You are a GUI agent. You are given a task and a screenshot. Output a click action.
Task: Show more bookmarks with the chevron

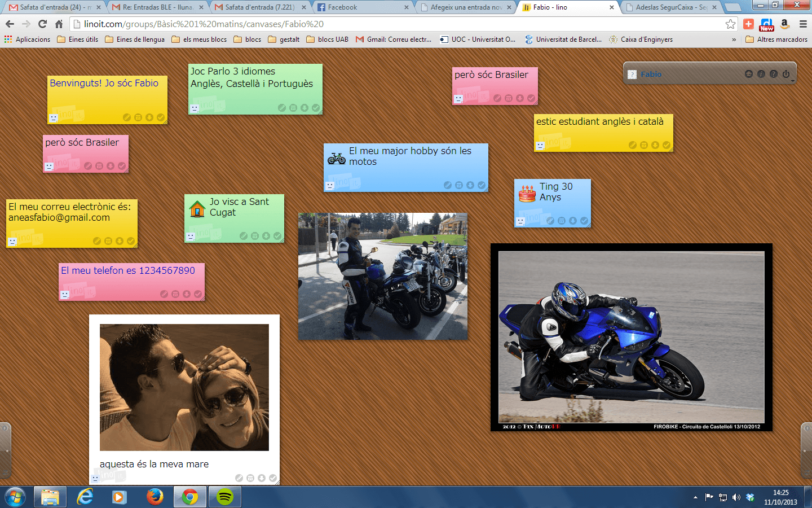[x=734, y=40]
